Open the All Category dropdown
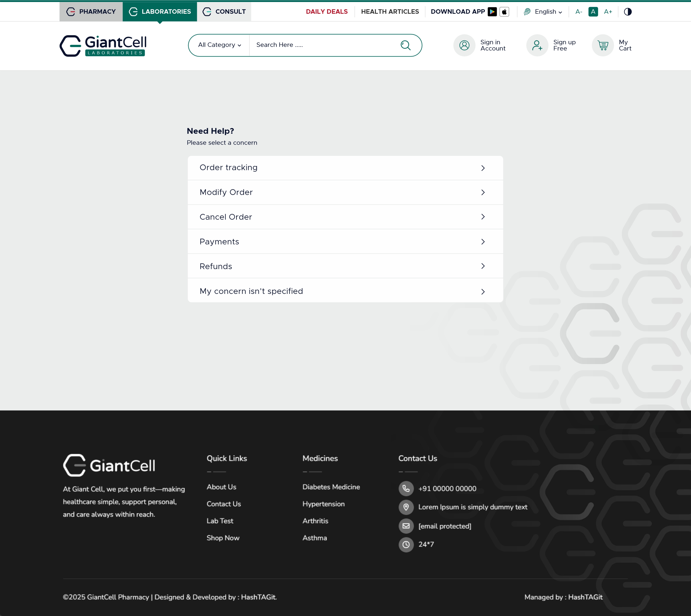 click(x=219, y=45)
